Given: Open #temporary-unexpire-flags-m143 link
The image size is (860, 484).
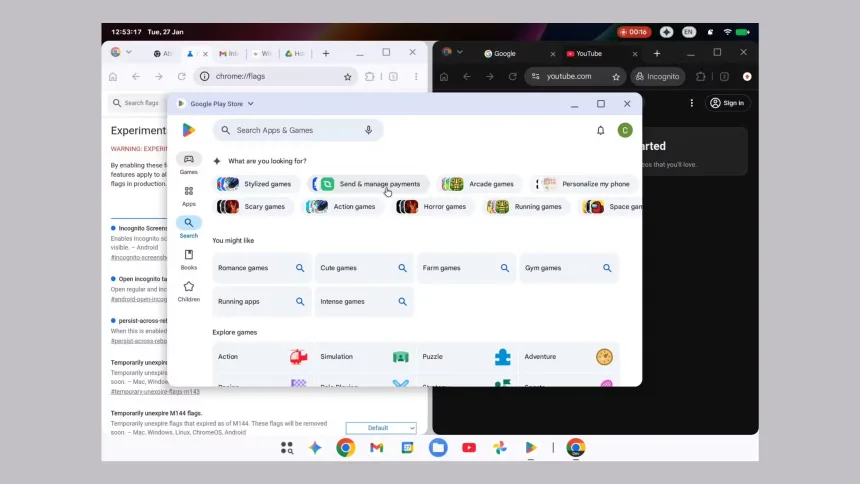Looking at the screenshot, I should coord(155,391).
